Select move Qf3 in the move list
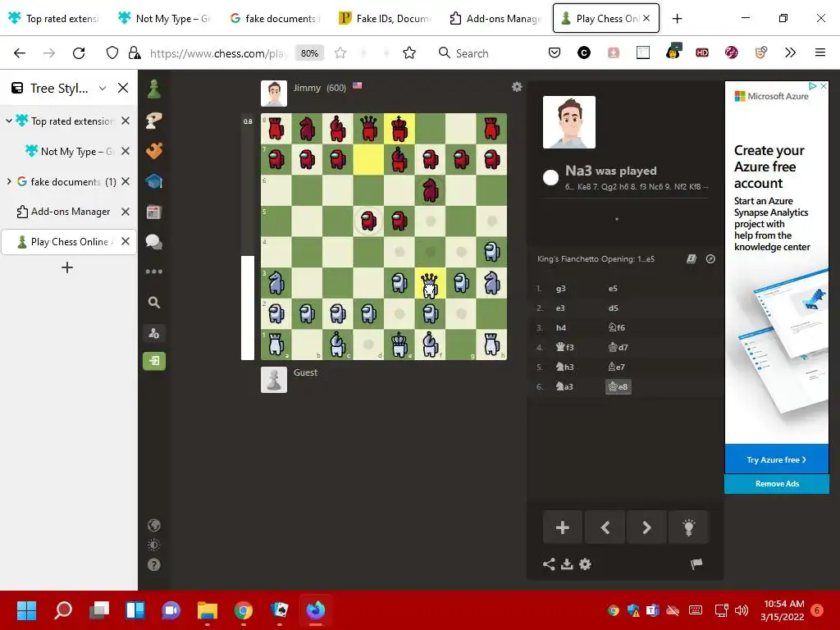Screen dimensions: 840x630 (564, 347)
